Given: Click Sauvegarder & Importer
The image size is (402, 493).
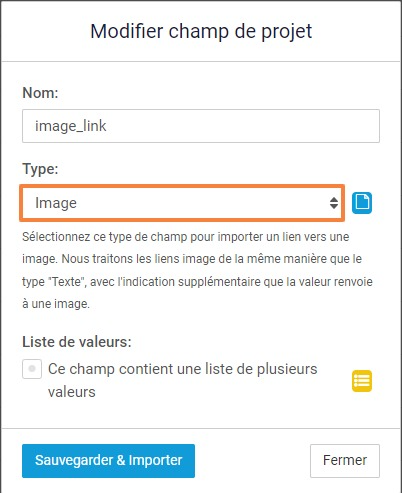Looking at the screenshot, I should [x=108, y=461].
